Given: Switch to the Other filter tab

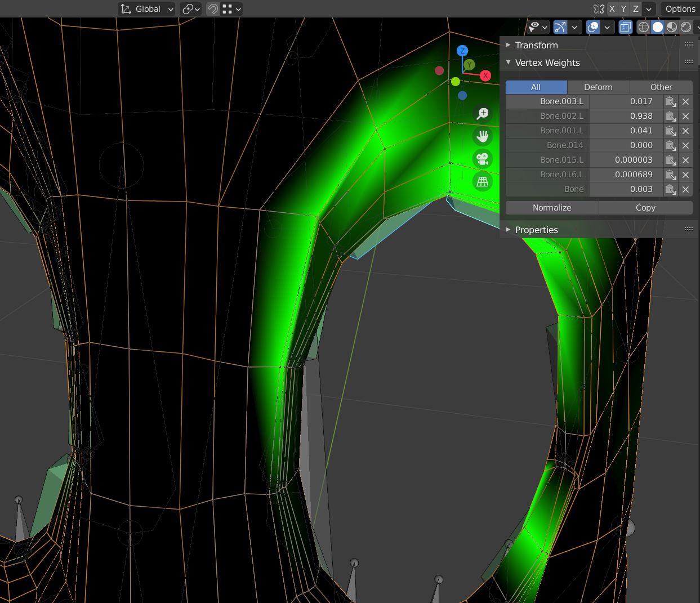Looking at the screenshot, I should click(661, 87).
